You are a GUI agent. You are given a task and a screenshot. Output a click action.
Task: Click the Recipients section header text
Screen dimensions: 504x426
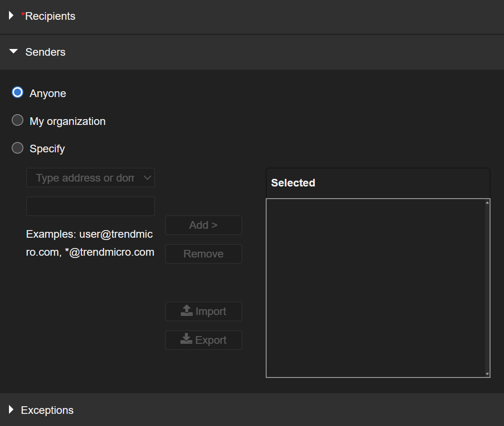(x=50, y=16)
